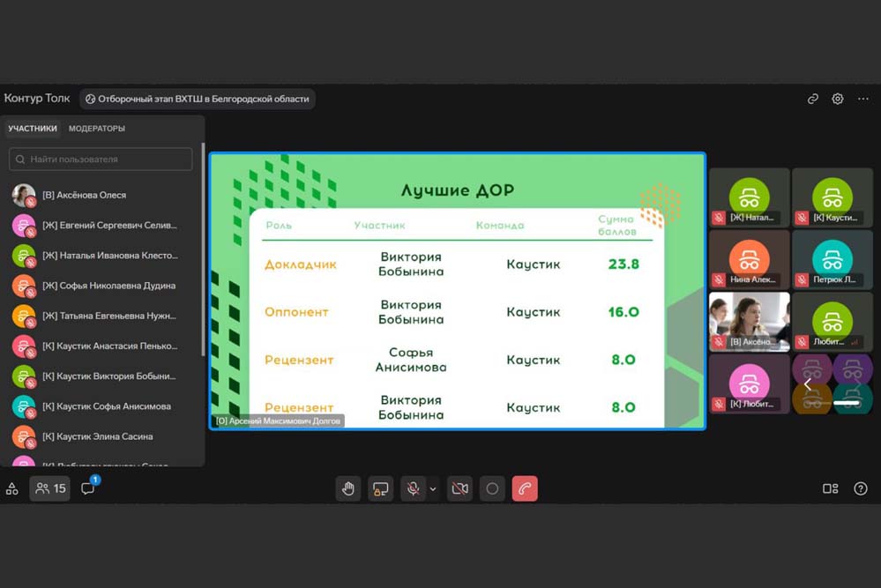
Task: Toggle the microphone mute button
Action: coord(412,488)
